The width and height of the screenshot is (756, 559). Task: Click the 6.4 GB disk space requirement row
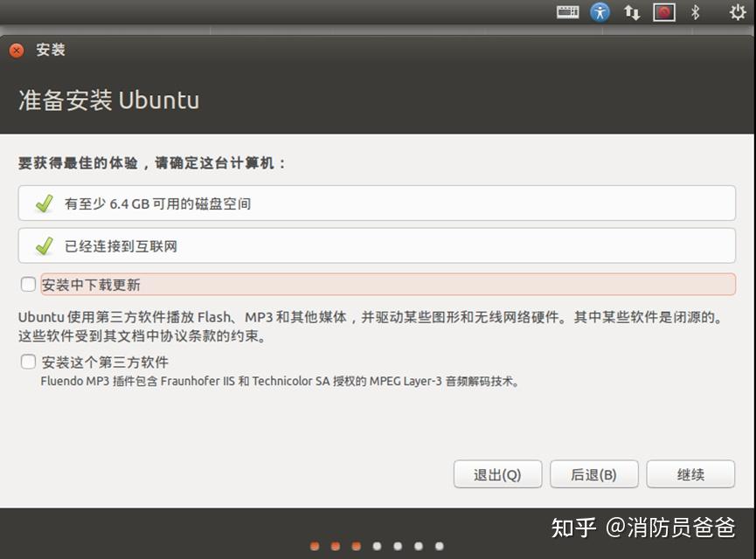click(376, 203)
